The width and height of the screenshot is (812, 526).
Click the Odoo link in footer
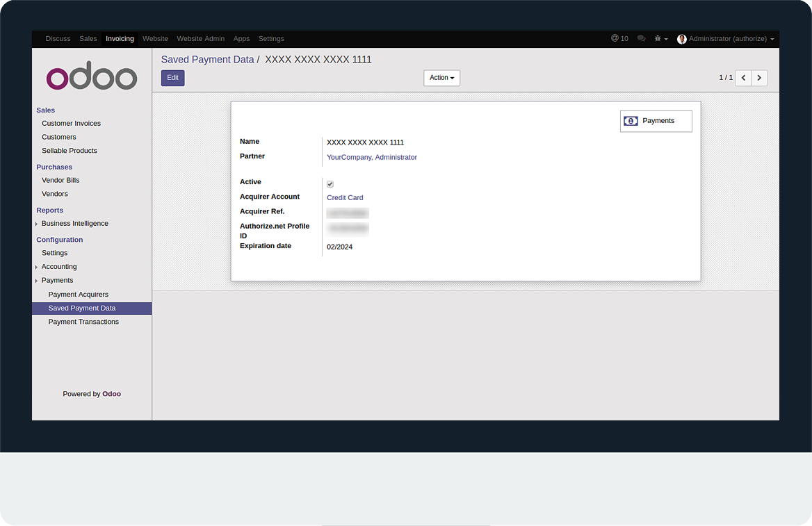pyautogui.click(x=111, y=394)
